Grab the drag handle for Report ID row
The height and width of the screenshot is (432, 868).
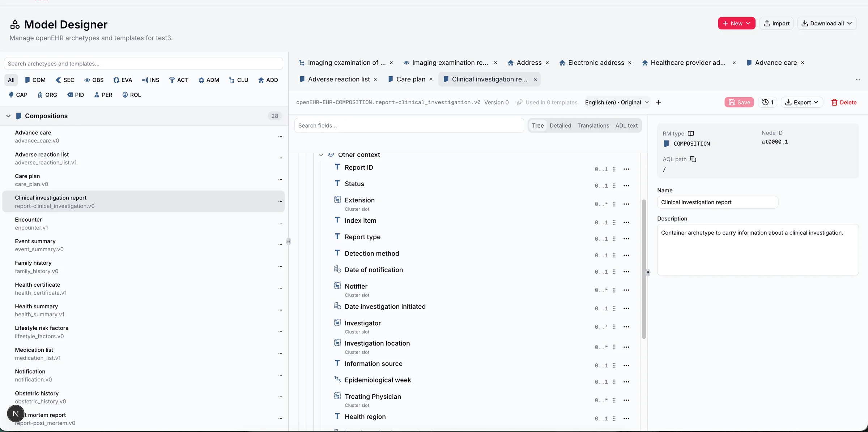pos(614,169)
